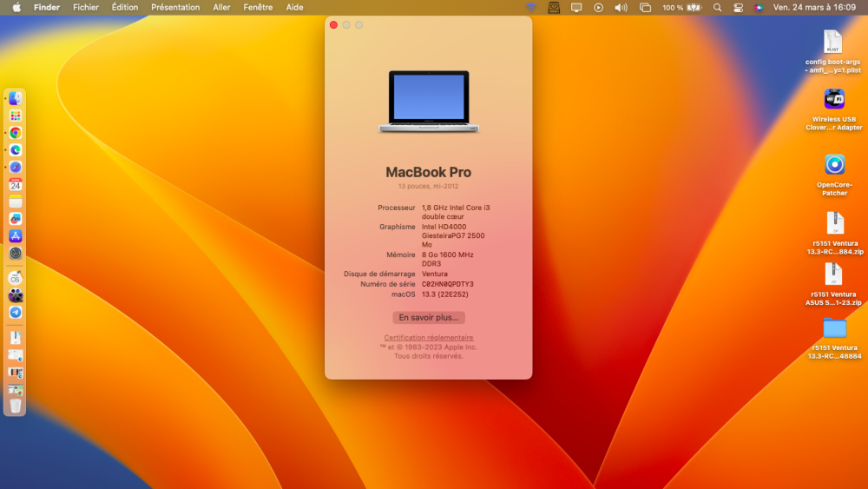This screenshot has width=868, height=489.
Task: Select Wireless USB Clover Adapter desktop icon
Action: point(833,109)
